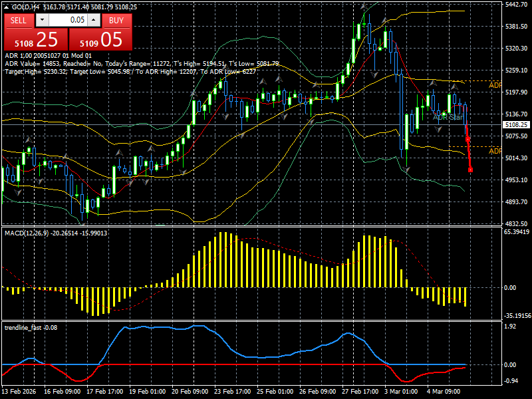Click the ADR Value info line

tap(142, 64)
